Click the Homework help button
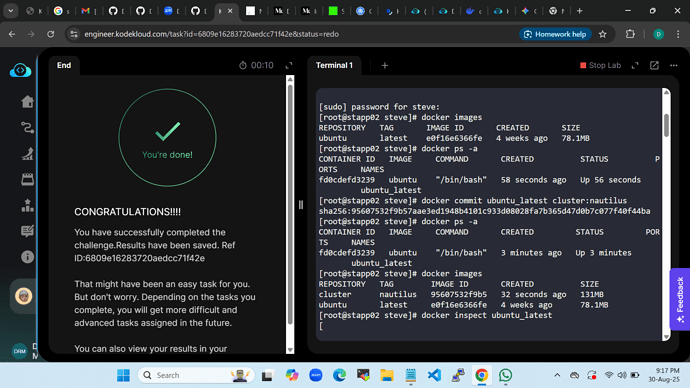 [x=555, y=34]
